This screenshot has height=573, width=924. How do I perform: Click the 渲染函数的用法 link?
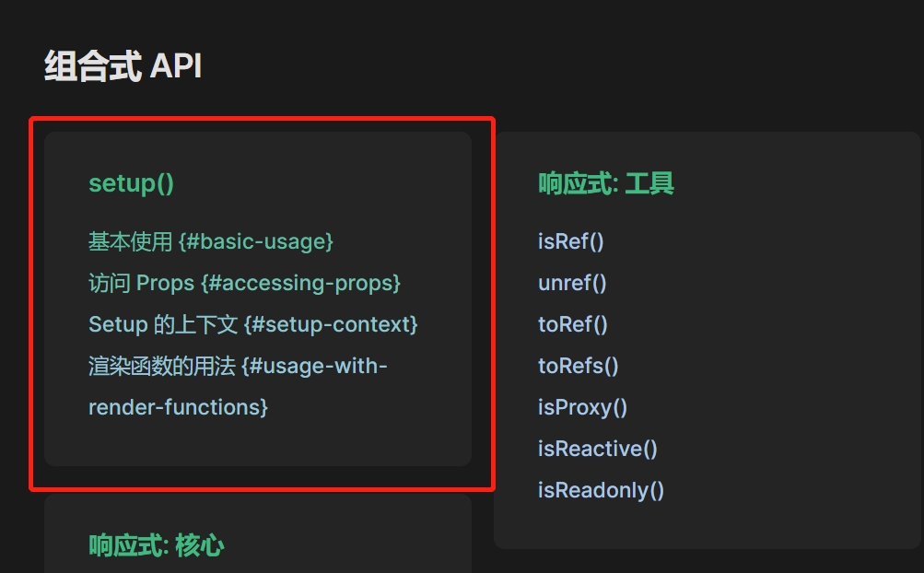(x=237, y=366)
